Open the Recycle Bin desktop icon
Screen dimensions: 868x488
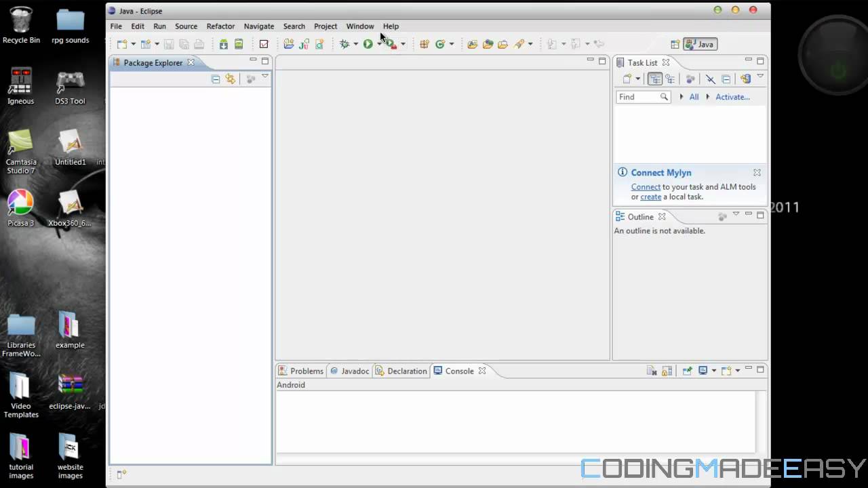coord(21,26)
